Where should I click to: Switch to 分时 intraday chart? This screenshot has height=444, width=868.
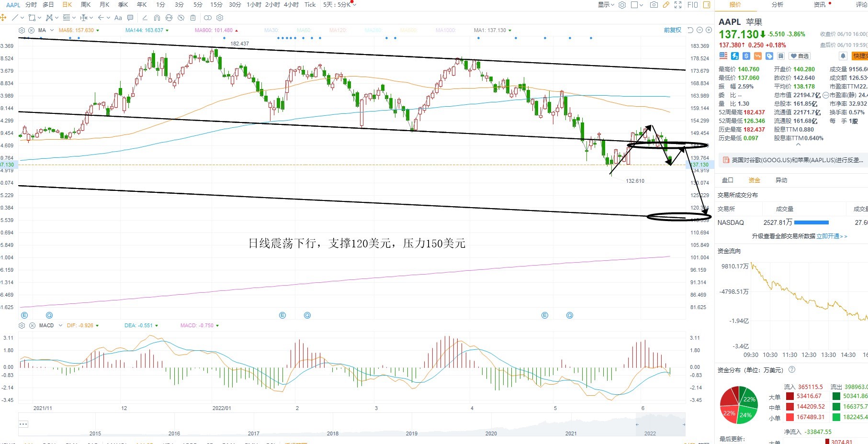point(31,5)
